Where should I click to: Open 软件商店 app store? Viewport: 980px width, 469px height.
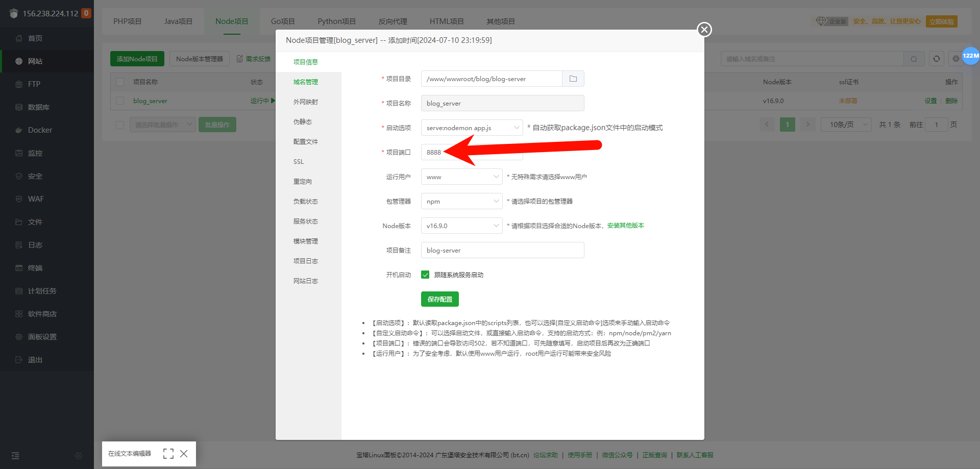42,314
